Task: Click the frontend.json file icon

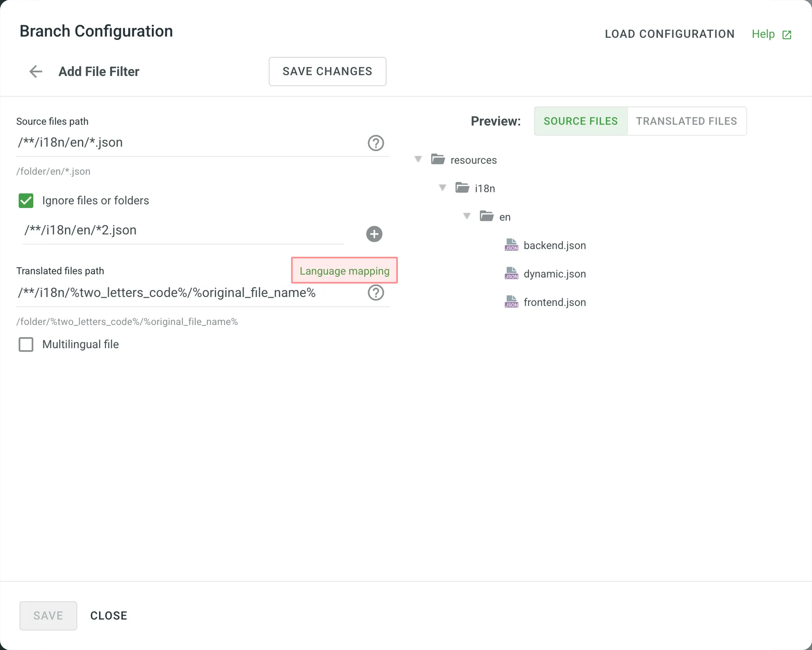Action: tap(511, 302)
